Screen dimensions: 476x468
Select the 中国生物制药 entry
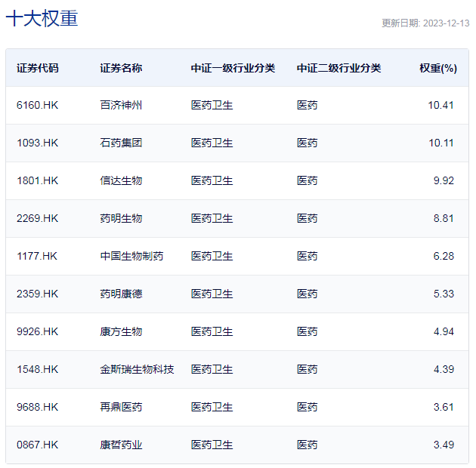[131, 257]
